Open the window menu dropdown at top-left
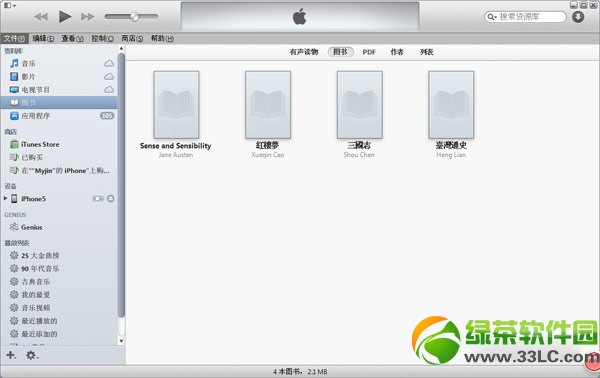The width and height of the screenshot is (600, 378). (10, 5)
